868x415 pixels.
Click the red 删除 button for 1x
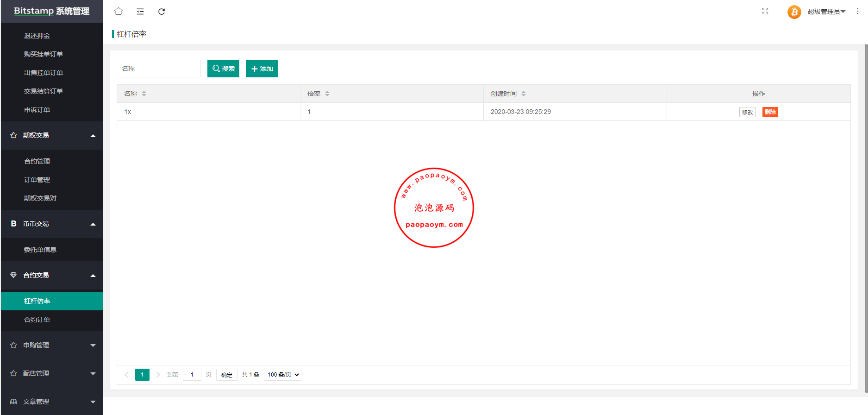point(770,112)
